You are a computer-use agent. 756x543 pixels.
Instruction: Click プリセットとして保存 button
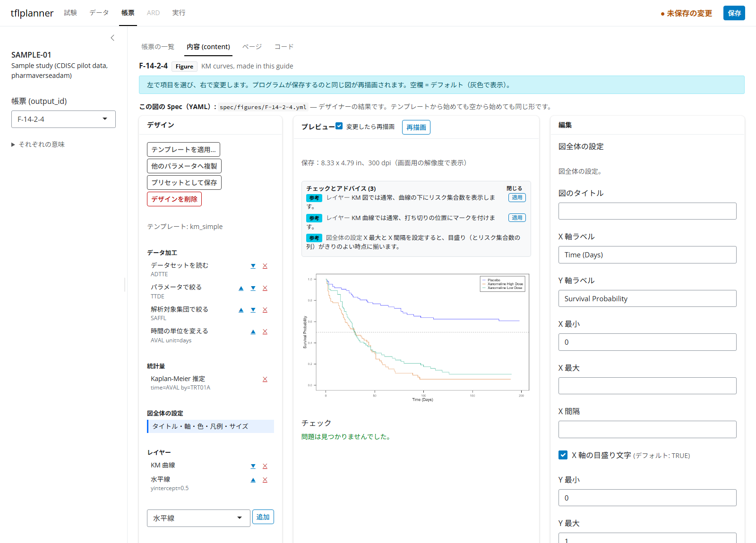tap(184, 183)
